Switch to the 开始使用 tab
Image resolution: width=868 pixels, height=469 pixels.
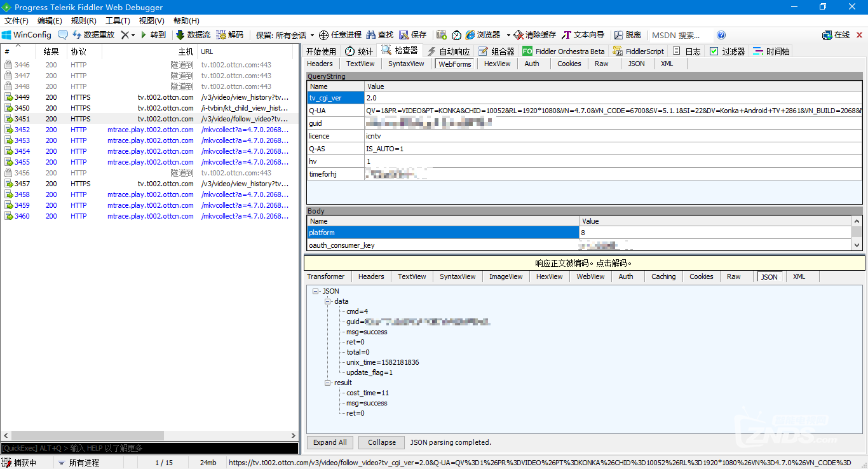tap(321, 51)
